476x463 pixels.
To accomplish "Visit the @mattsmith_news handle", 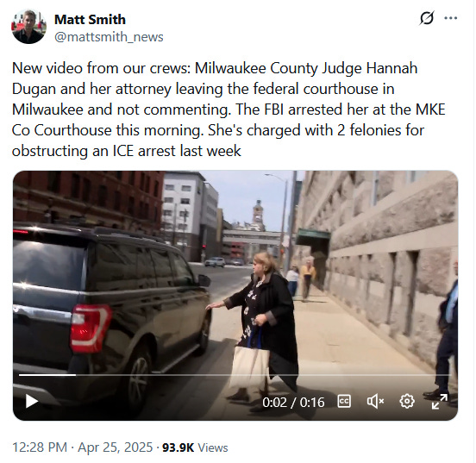I will click(109, 37).
